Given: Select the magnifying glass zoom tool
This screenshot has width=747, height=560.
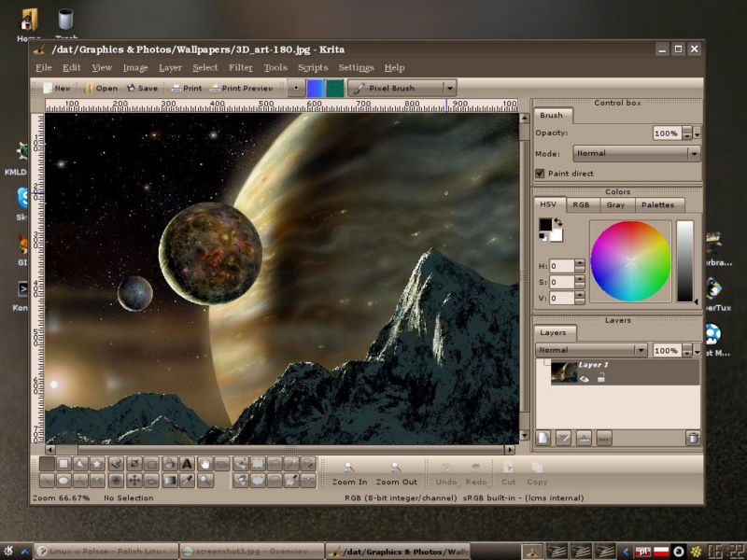Looking at the screenshot, I should [x=204, y=481].
